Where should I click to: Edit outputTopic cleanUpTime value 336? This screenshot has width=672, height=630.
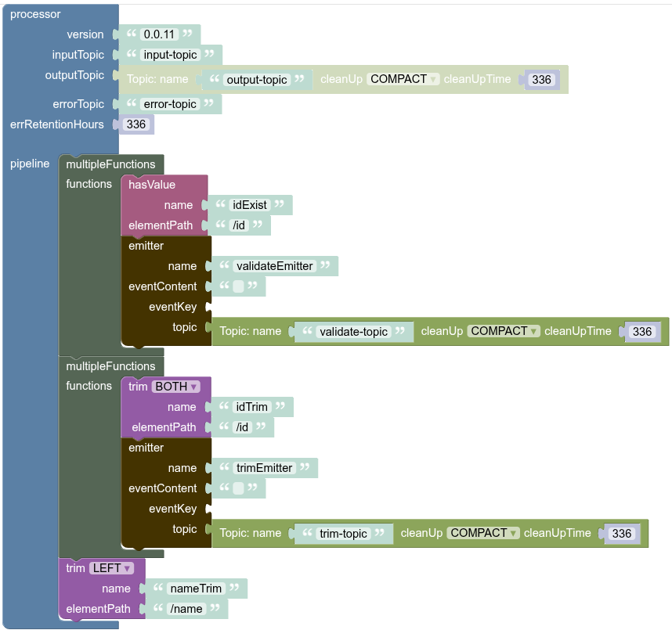(542, 80)
